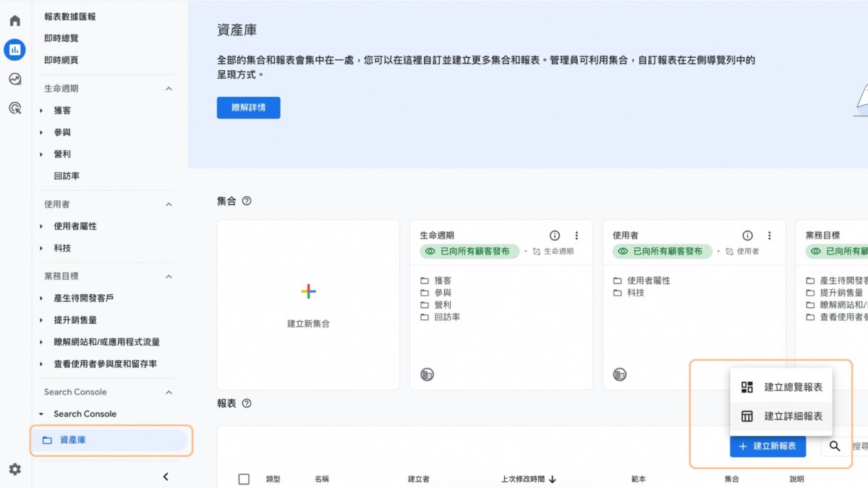
Task: Click help icon next to 集合 heading
Action: pyautogui.click(x=247, y=201)
